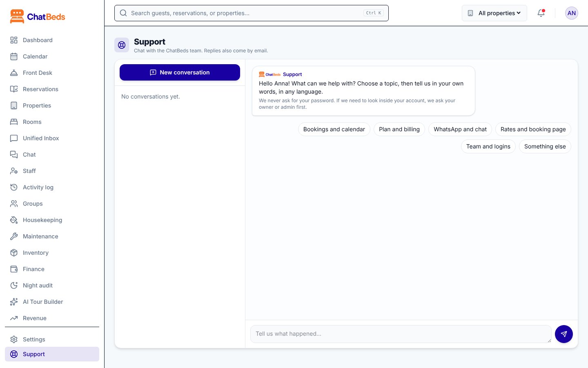Click the No conversations yet text
The image size is (588, 368).
(x=151, y=96)
